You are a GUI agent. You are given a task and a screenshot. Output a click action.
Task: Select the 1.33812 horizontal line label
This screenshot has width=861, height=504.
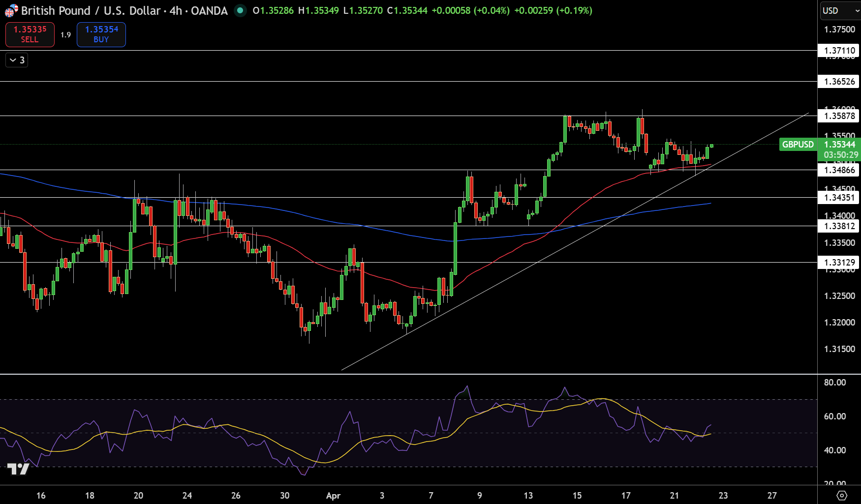839,226
